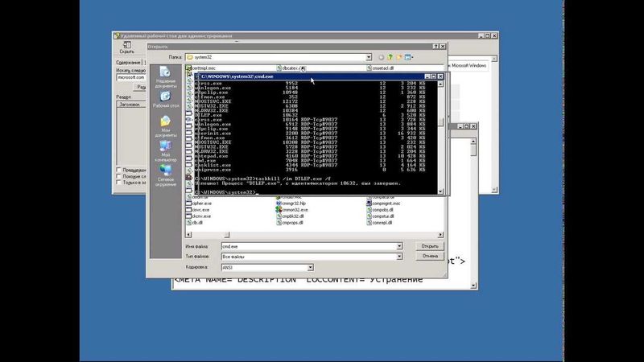Open My Documents shortcut in places bar
Screen dimensions: 644x362
coord(166,126)
